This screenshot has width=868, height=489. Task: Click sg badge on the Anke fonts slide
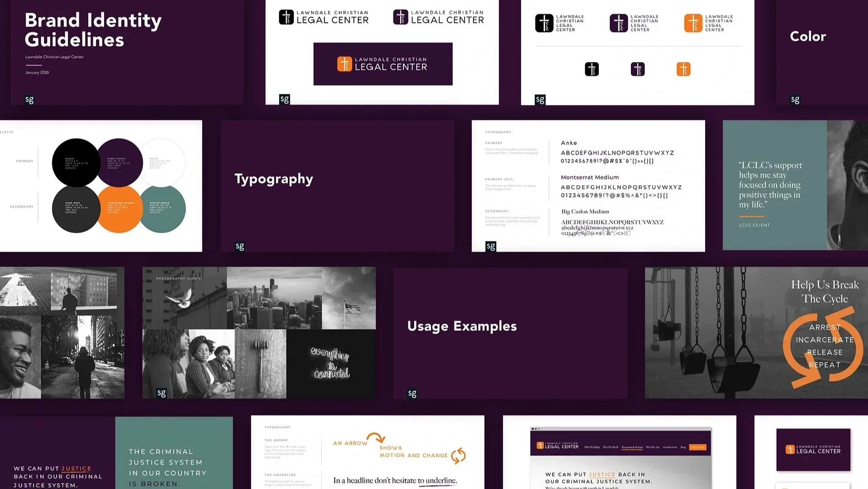(491, 246)
